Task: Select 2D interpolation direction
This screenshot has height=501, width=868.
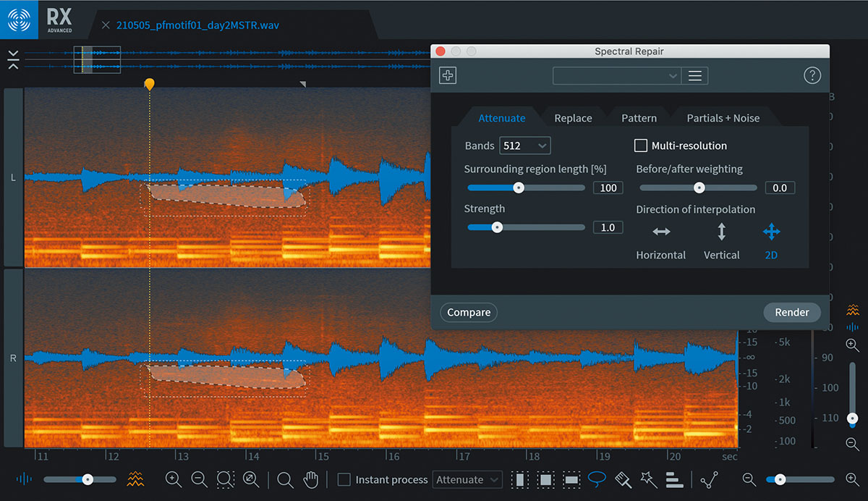Action: [772, 241]
